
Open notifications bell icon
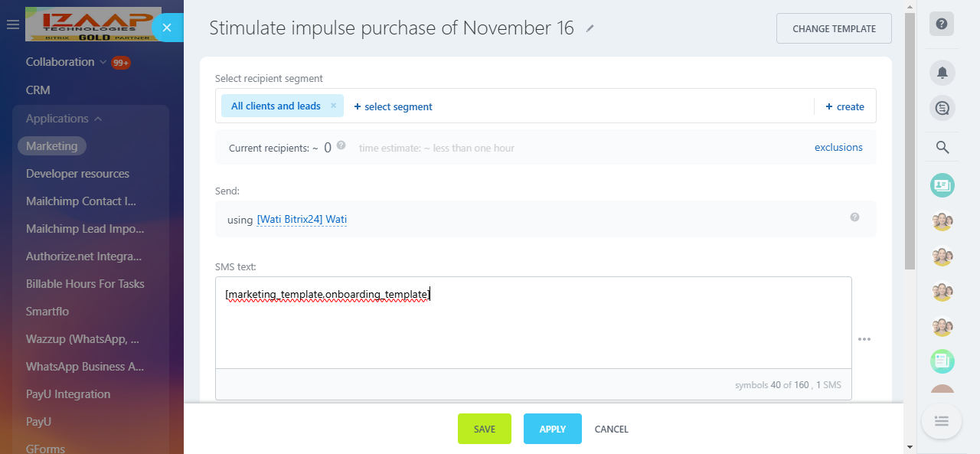942,73
